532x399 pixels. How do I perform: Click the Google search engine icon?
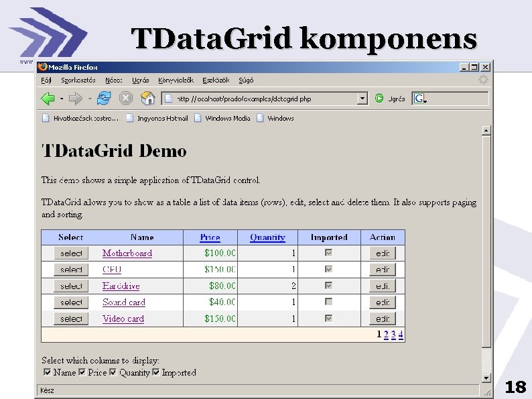(x=419, y=99)
